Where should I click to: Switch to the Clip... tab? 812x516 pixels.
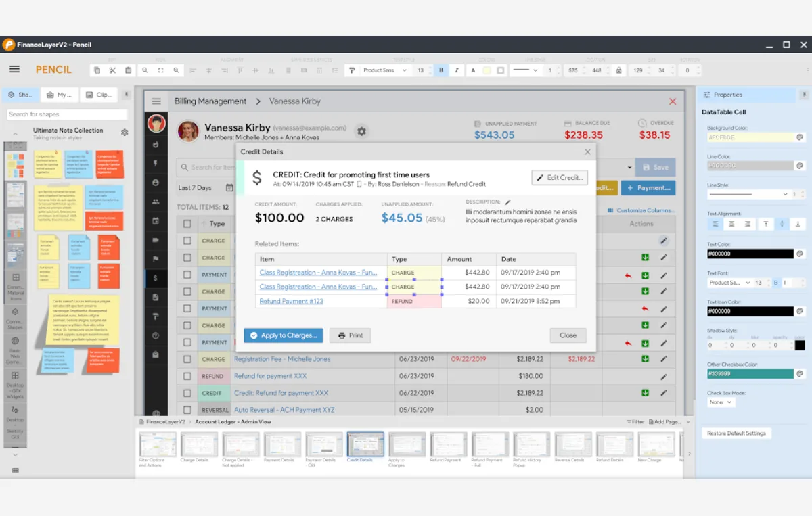point(99,95)
